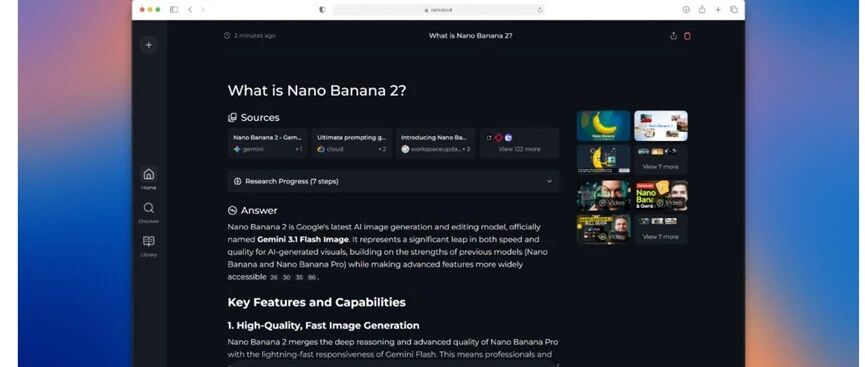Play the Nano Banana video thumbnail
This screenshot has height=367, width=865.
(x=660, y=195)
